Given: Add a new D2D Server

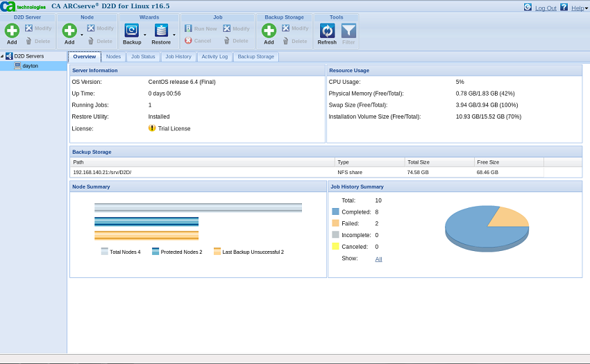Looking at the screenshot, I should (12, 34).
